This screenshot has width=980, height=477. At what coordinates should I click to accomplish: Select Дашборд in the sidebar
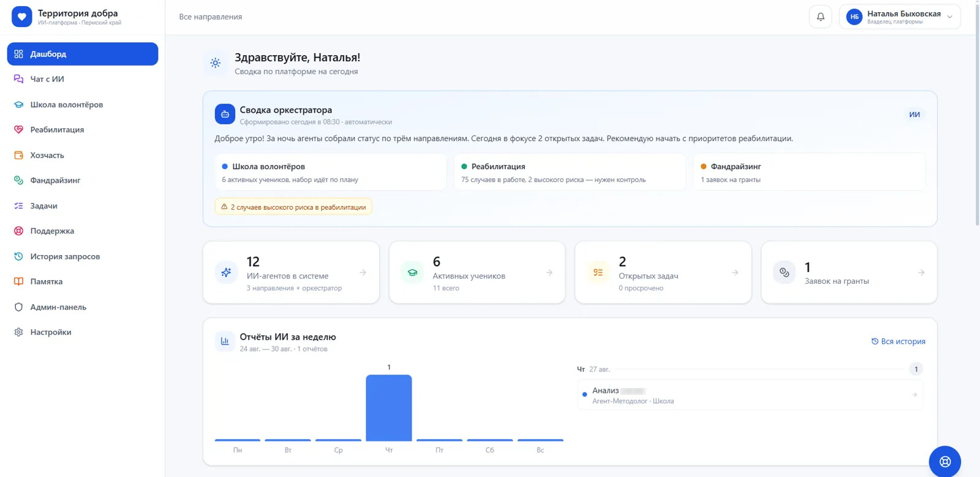point(82,54)
